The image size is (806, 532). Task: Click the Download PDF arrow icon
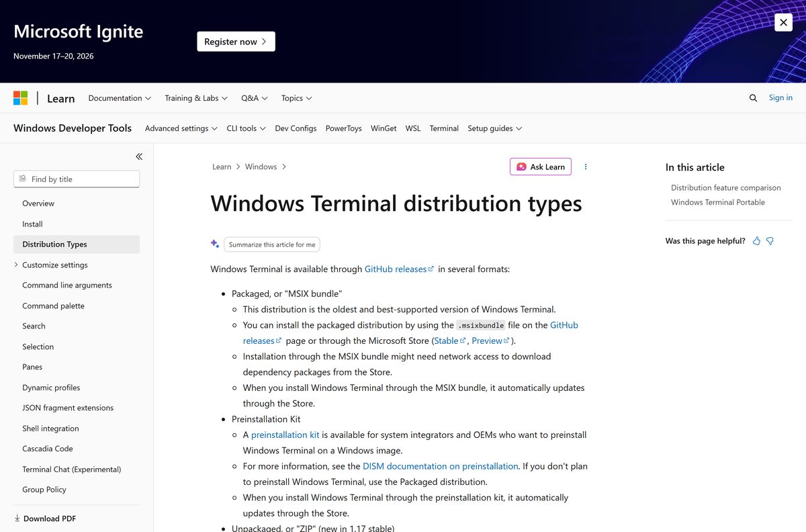17,519
